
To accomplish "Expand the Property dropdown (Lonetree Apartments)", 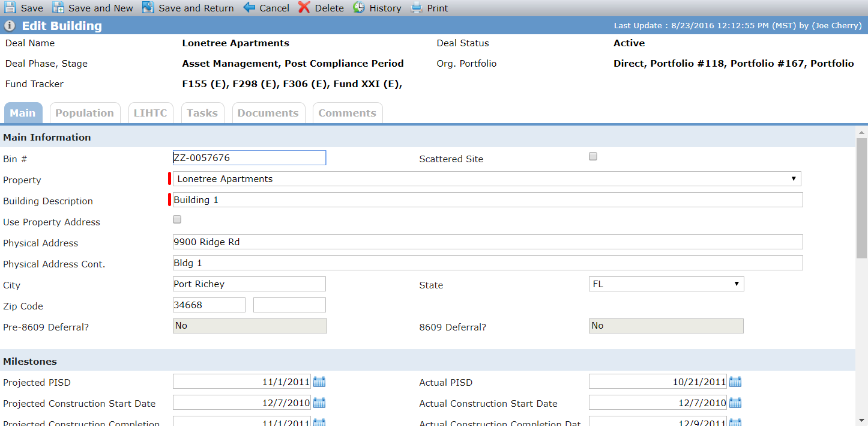I will (487, 178).
